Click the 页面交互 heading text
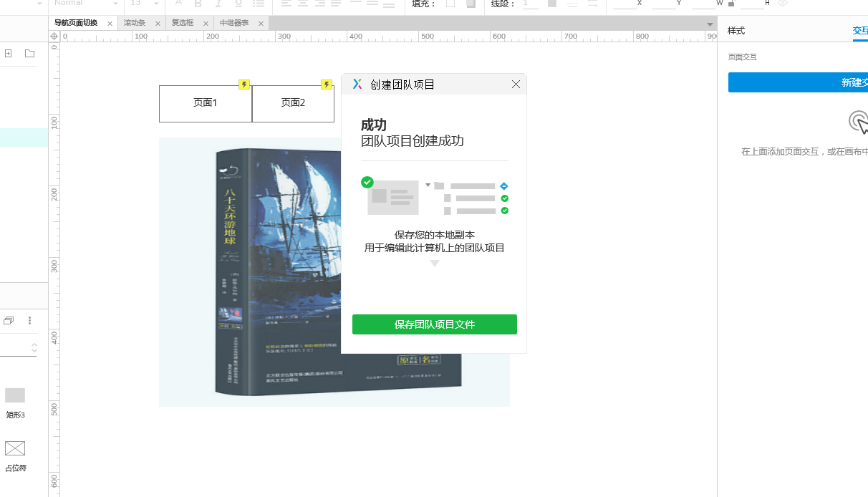The image size is (868, 497). coord(742,57)
